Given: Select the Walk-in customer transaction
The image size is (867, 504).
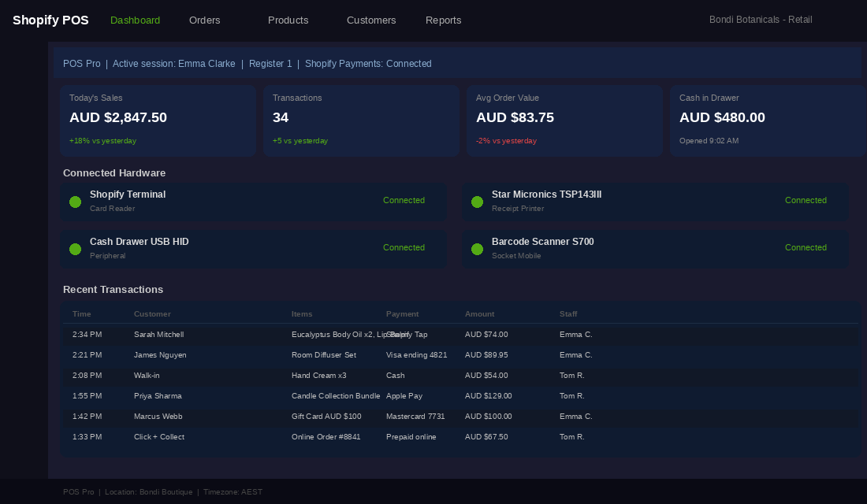Looking at the screenshot, I should pos(460,375).
